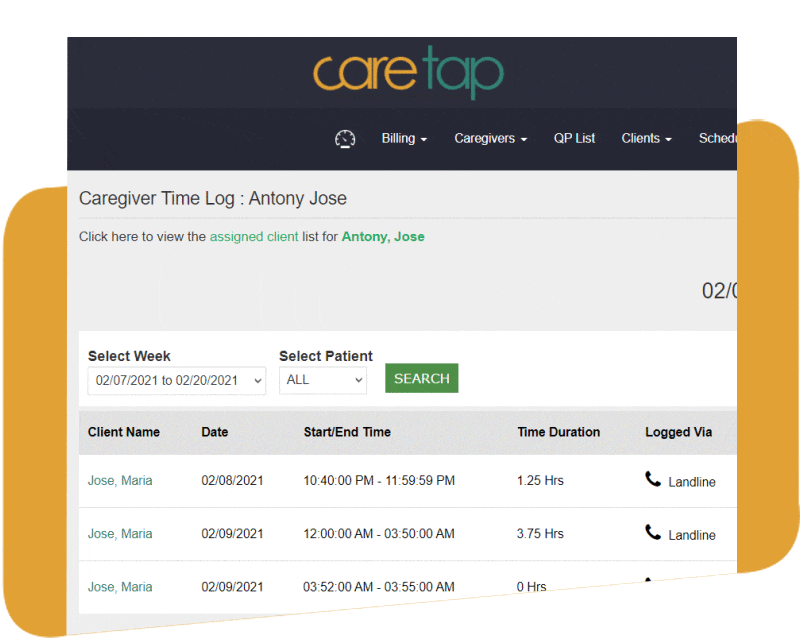This screenshot has height=640, width=800.
Task: Click phone icon in the 3.75 Hrs row
Action: pyautogui.click(x=653, y=533)
